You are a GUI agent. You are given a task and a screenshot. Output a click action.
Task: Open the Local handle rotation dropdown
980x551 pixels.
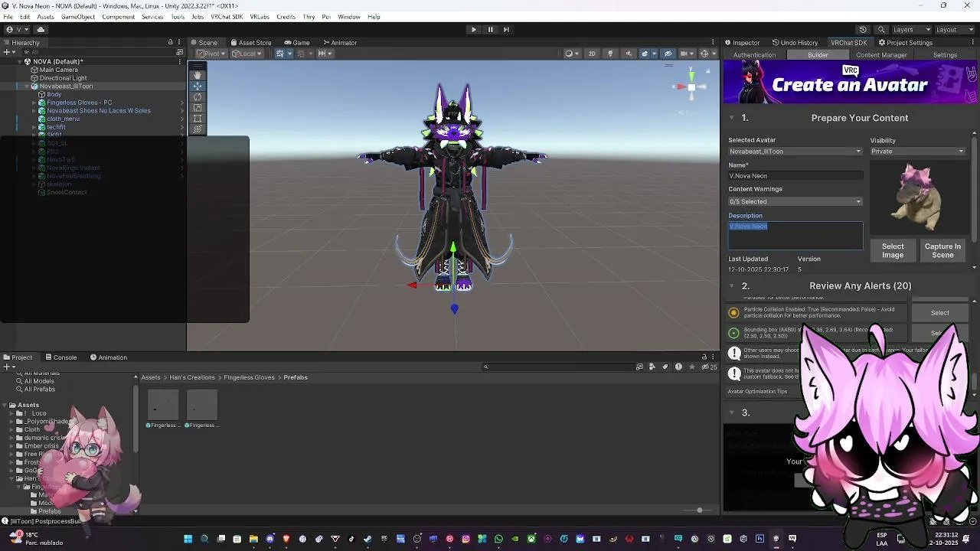pos(247,54)
